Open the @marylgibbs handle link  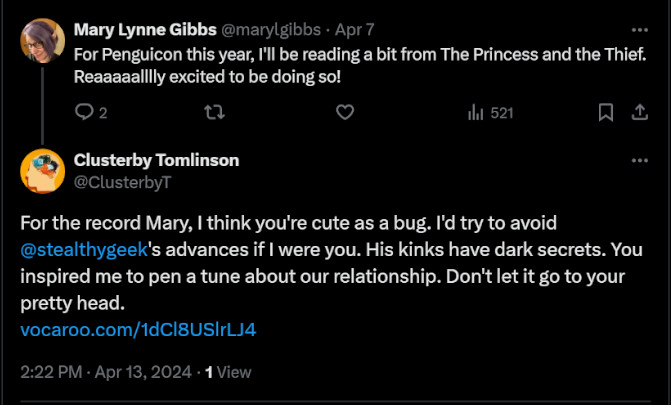pyautogui.click(x=271, y=30)
